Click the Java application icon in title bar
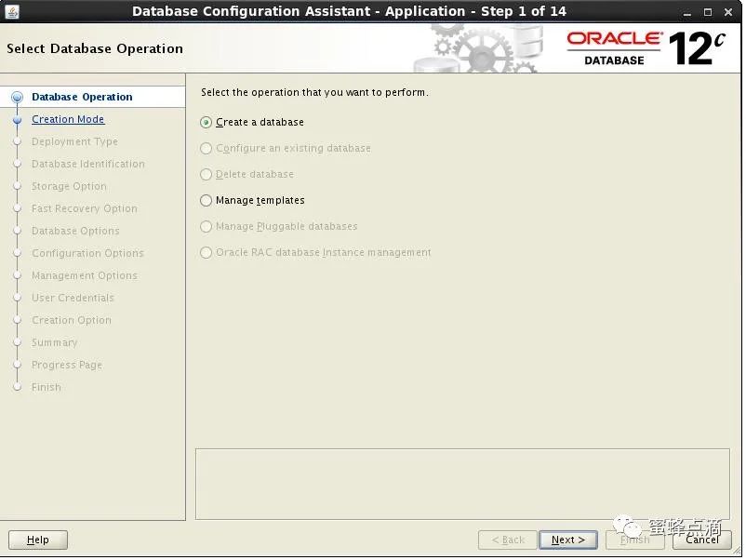Viewport: 746px width, 560px height. (x=11, y=11)
